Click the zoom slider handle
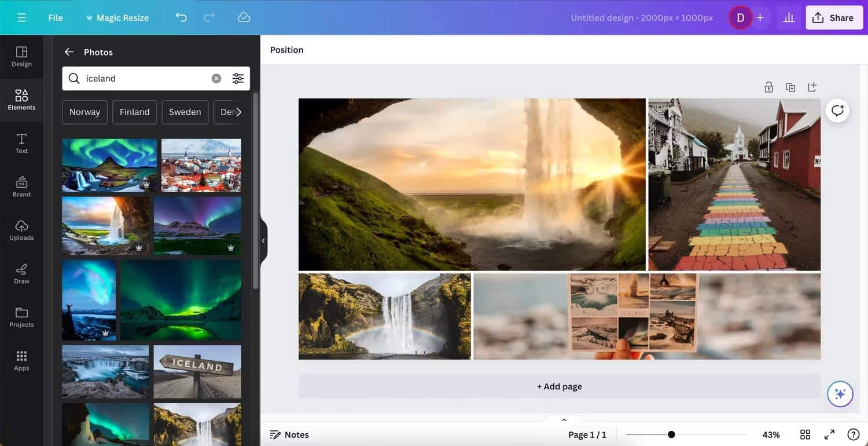This screenshot has height=446, width=868. (670, 434)
